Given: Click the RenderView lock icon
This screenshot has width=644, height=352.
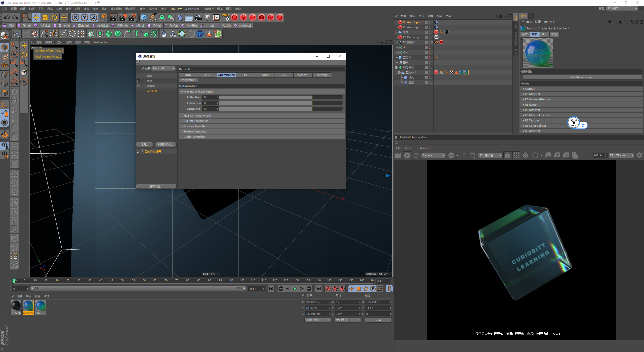Looking at the screenshot, I should (507, 155).
